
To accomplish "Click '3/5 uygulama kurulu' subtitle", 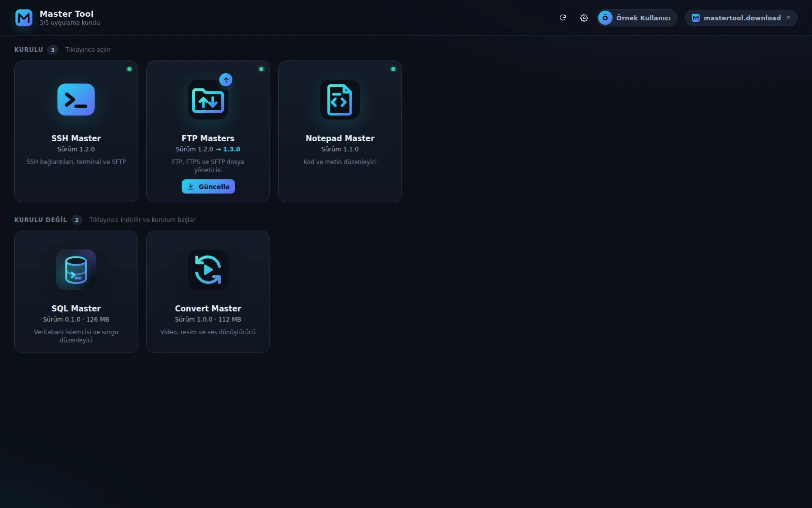I will [70, 23].
